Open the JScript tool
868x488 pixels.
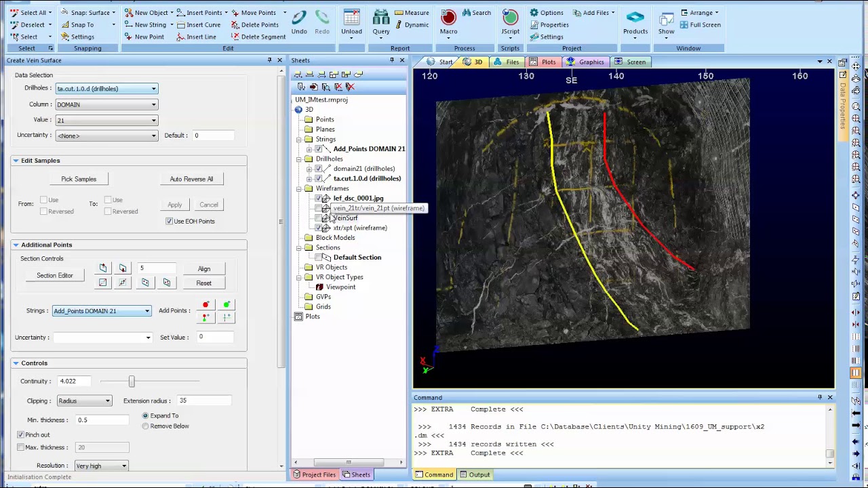(511, 22)
